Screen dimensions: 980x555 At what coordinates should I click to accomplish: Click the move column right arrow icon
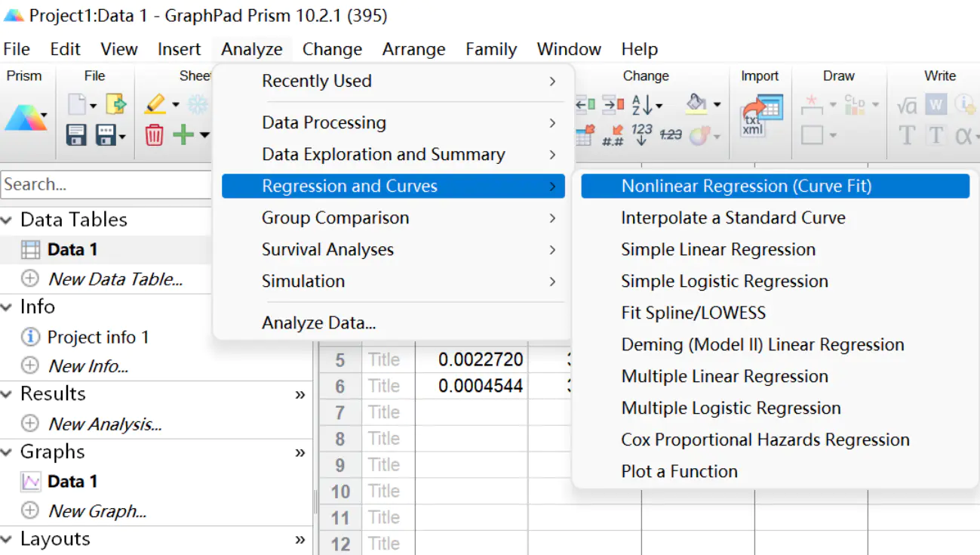click(613, 104)
